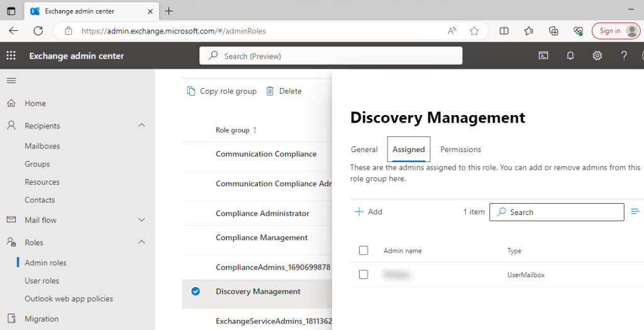View site information lock icon
Screen dimensions: 644x330
(69, 31)
